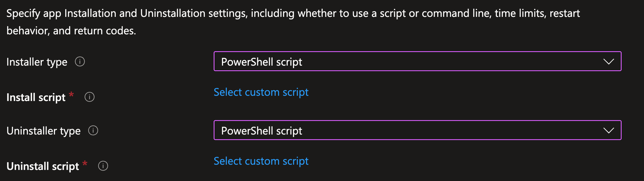Screen dimensions: 644x181
Task: Click the red asterisk next to Uninstall script
Action: (x=85, y=163)
